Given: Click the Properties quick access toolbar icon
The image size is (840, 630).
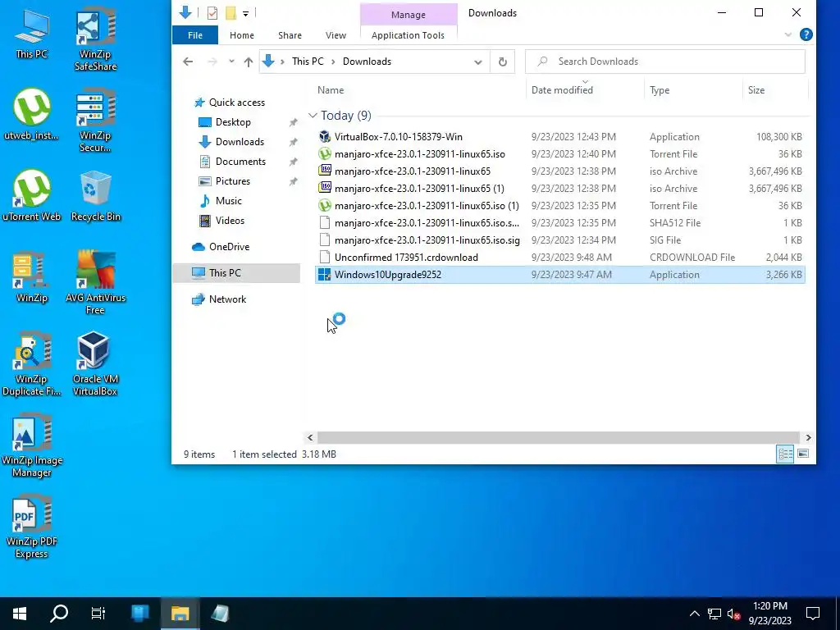Looking at the screenshot, I should click(x=212, y=13).
